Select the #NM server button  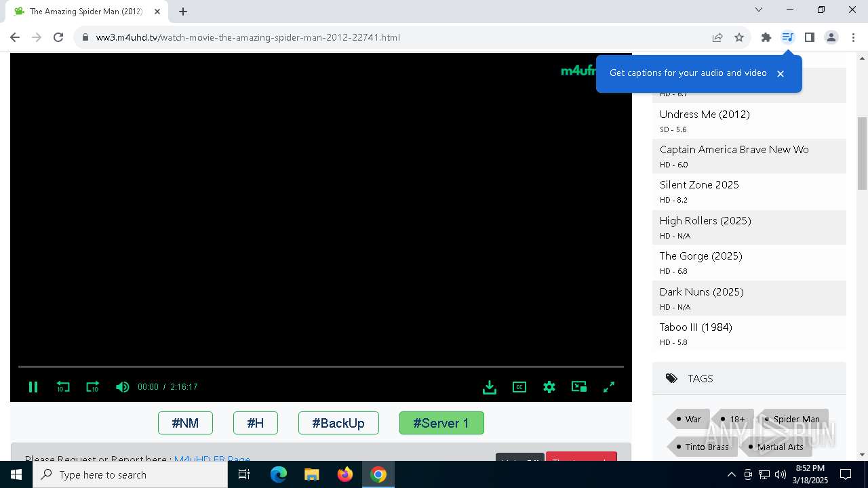coord(185,423)
